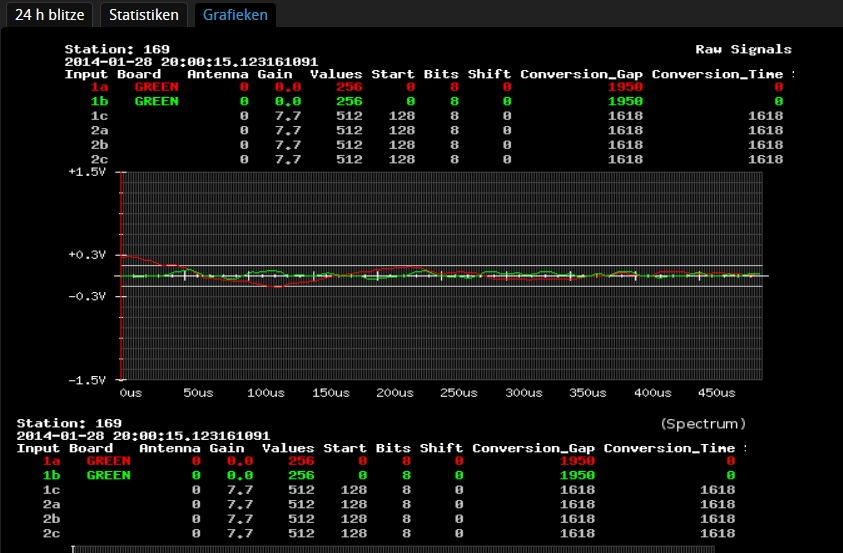Click red input 1a in lower Spectrum table
The height and width of the screenshot is (553, 843).
click(x=52, y=461)
